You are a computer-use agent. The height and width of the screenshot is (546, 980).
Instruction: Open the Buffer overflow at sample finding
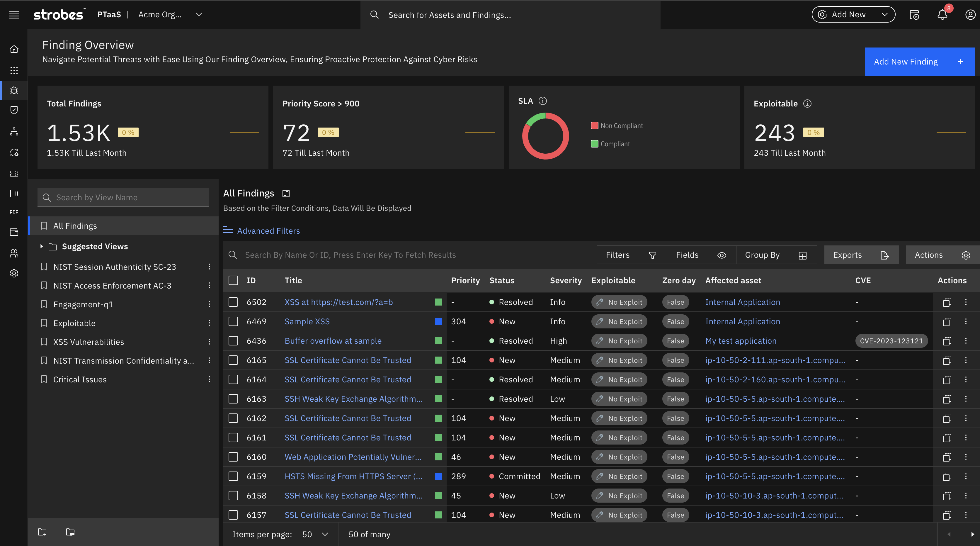[333, 341]
